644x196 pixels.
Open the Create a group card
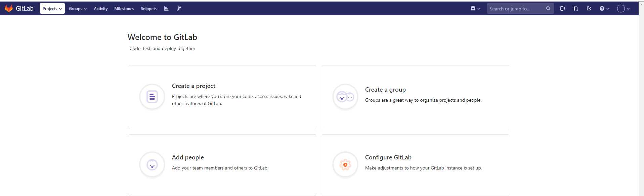pos(416,97)
